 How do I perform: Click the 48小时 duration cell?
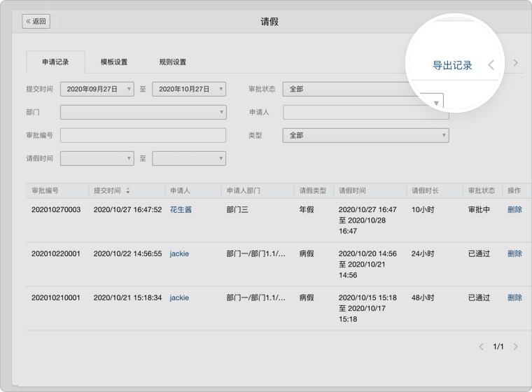pyautogui.click(x=423, y=297)
